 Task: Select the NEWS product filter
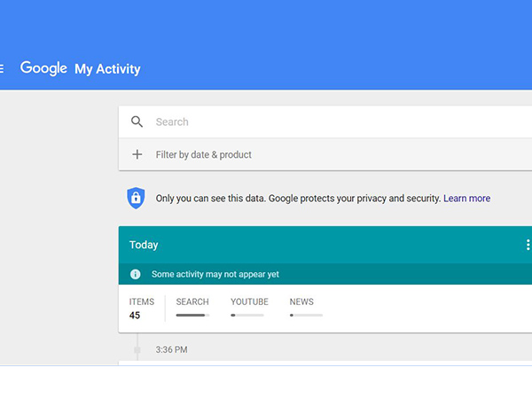tap(301, 301)
